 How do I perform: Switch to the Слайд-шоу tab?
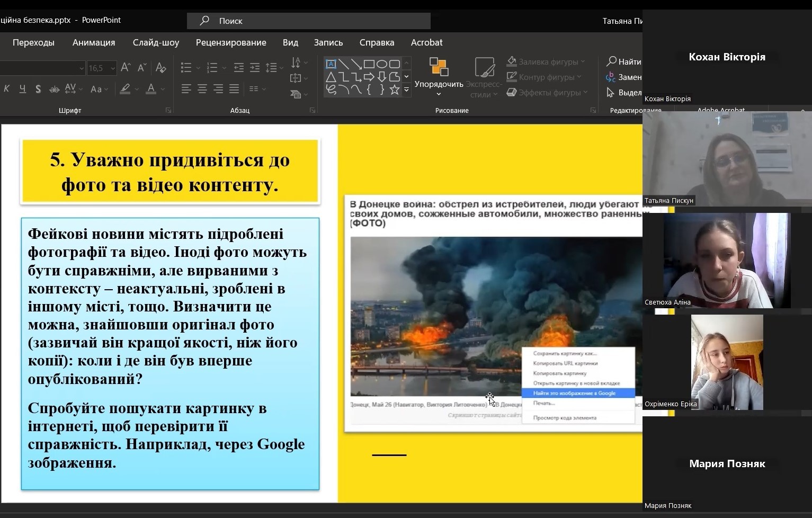pos(156,42)
